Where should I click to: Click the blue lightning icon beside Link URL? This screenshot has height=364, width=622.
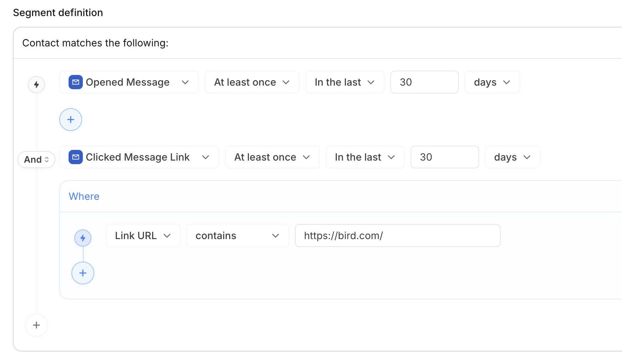[83, 238]
